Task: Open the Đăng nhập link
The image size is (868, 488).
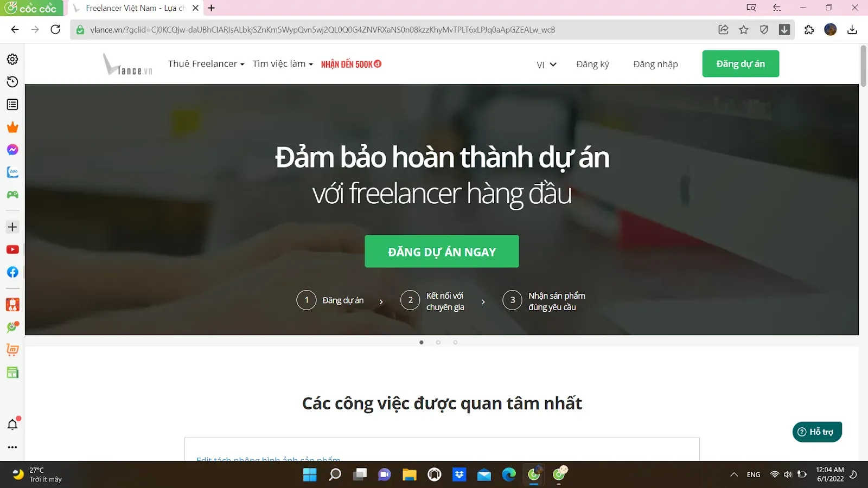Action: point(655,64)
